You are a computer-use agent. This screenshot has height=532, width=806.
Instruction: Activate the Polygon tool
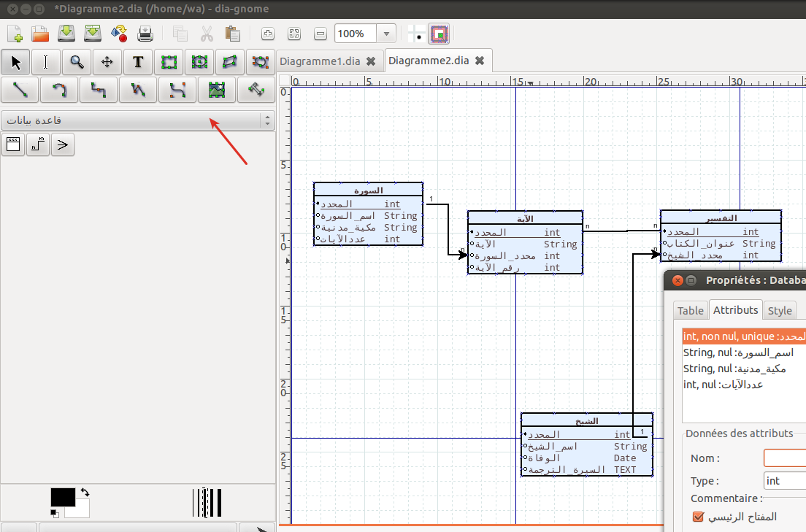click(230, 62)
